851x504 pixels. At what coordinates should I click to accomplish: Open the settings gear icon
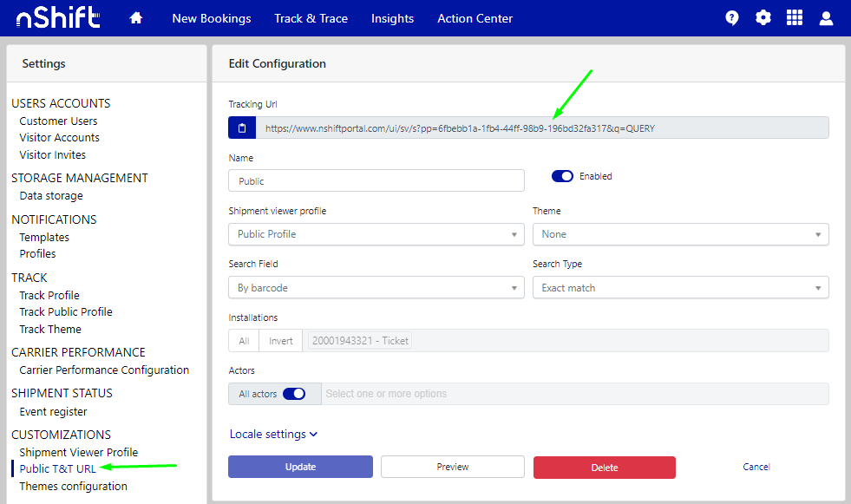click(763, 18)
